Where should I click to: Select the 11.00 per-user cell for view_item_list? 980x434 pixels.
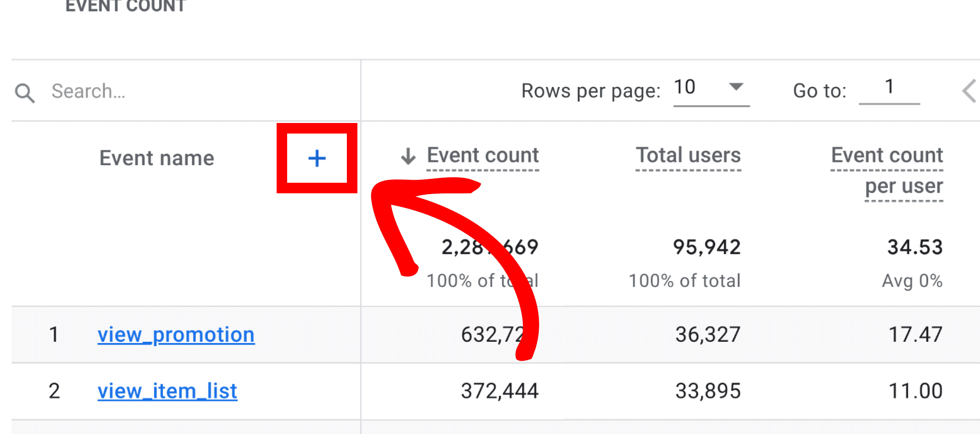[x=915, y=391]
